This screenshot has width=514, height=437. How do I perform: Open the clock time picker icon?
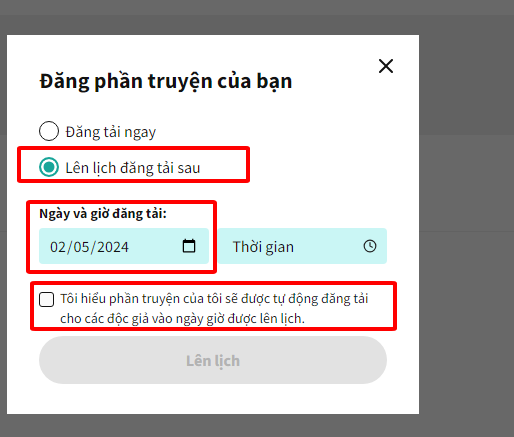[370, 246]
